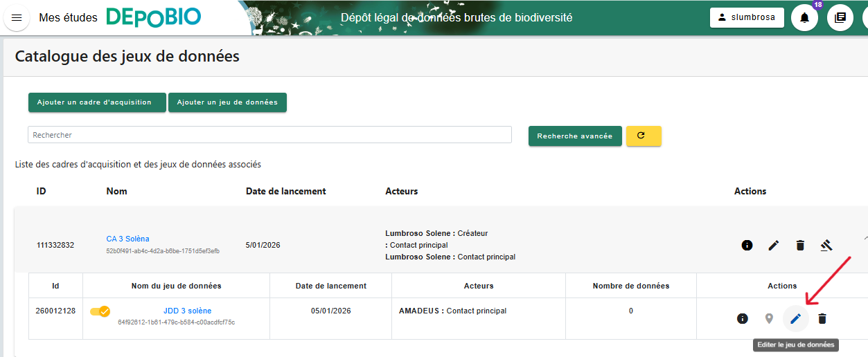Edit the CA 3 Solèna acquisition framework

coord(774,245)
